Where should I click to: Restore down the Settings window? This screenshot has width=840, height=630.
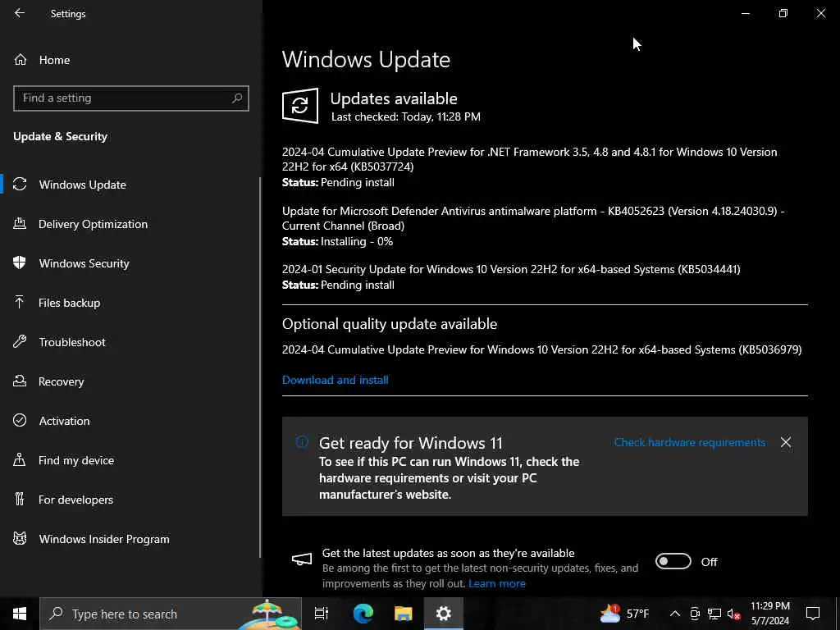pos(783,13)
